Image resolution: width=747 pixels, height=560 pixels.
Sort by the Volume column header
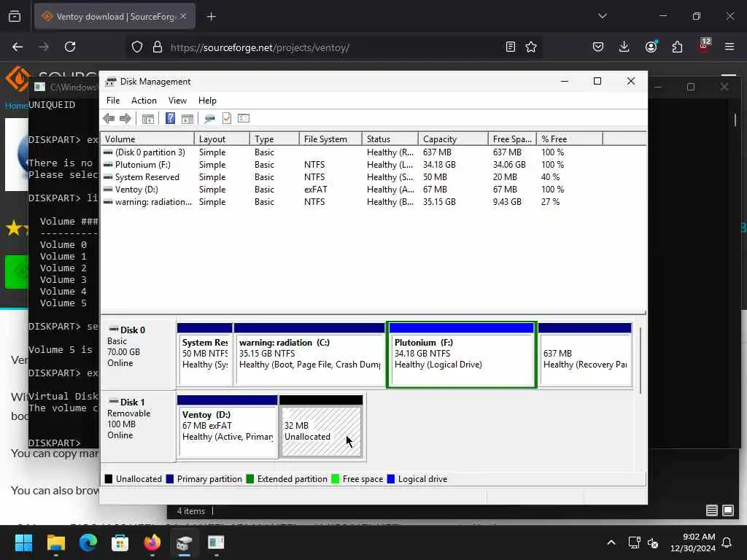pos(147,139)
